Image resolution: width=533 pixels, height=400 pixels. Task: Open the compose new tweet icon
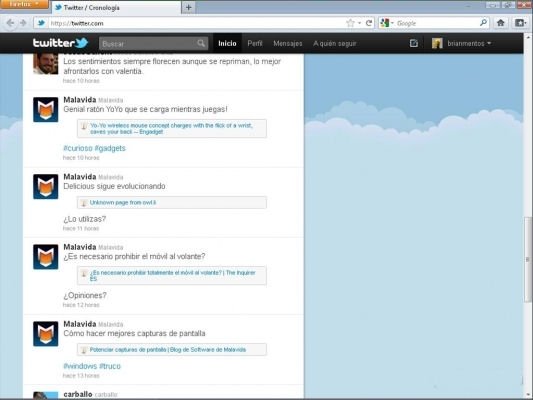point(414,43)
